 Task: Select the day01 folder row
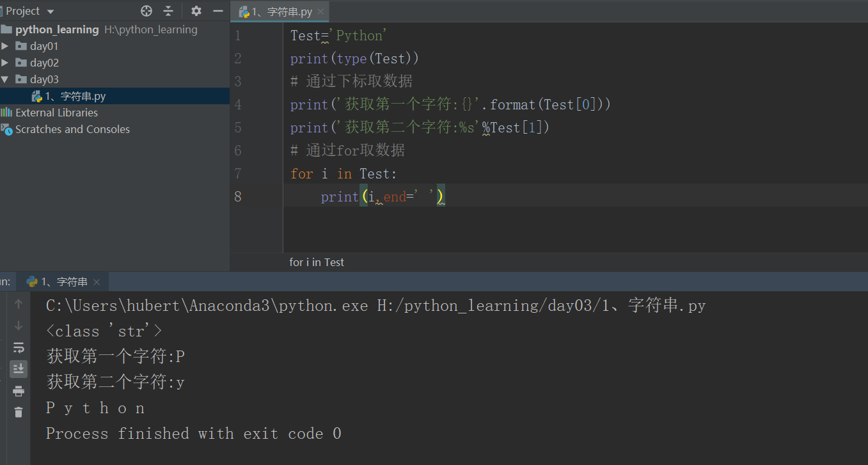[114, 46]
